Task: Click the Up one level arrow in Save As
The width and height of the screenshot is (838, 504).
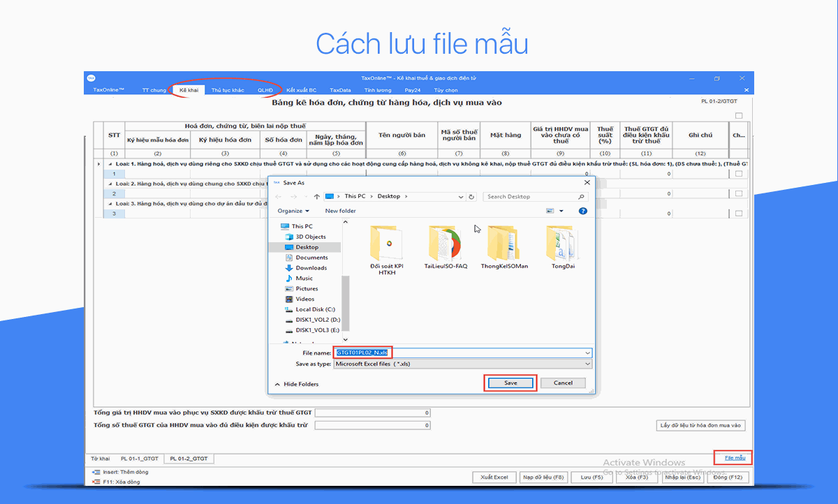Action: pos(316,197)
